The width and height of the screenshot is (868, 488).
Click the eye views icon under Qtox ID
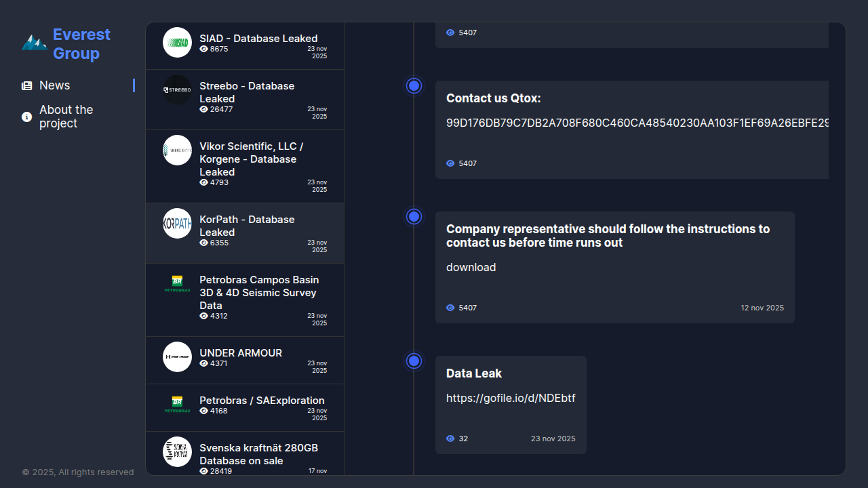(450, 163)
